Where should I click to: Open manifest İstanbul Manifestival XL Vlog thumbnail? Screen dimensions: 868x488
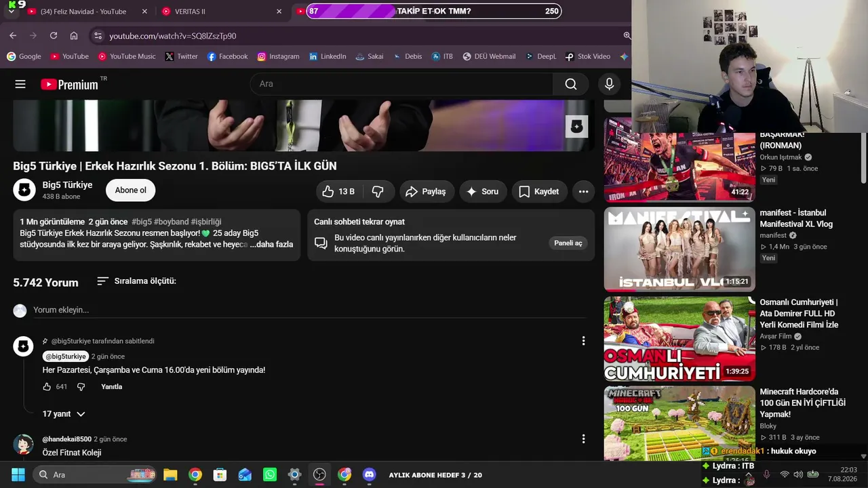click(x=679, y=249)
